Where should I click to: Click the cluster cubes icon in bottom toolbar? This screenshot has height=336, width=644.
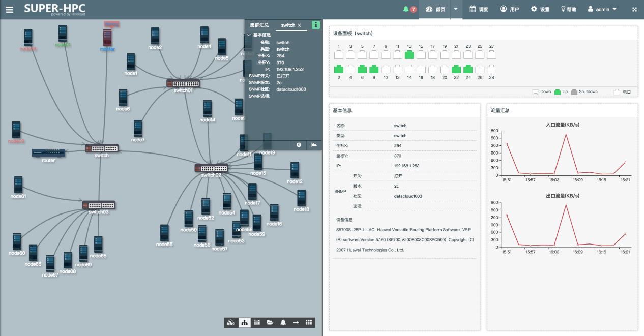(231, 322)
